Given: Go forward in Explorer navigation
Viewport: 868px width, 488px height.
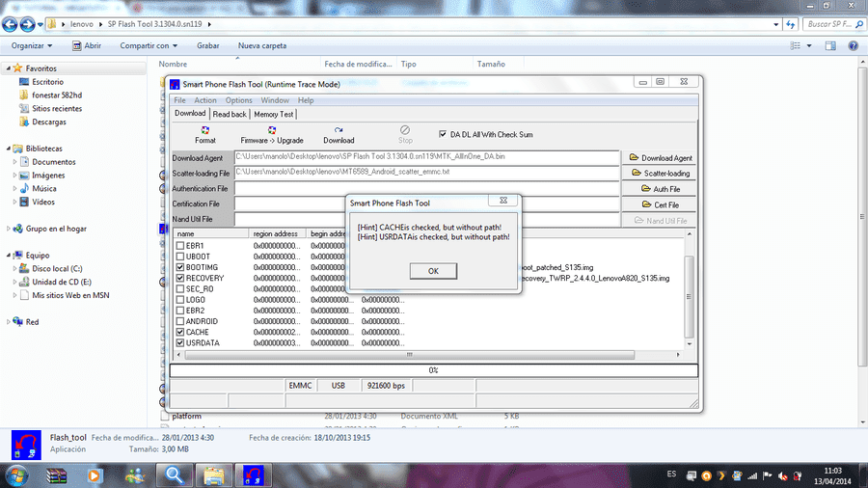Looking at the screenshot, I should point(27,24).
